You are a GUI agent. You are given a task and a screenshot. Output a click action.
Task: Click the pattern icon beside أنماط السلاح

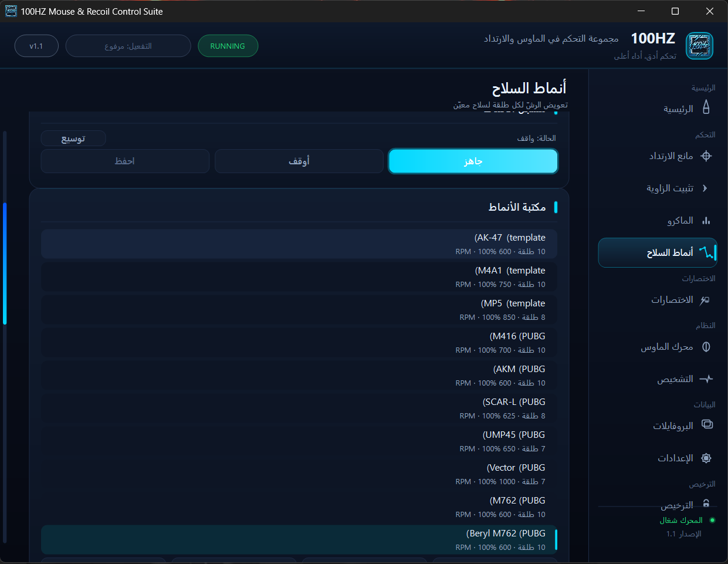(x=706, y=252)
